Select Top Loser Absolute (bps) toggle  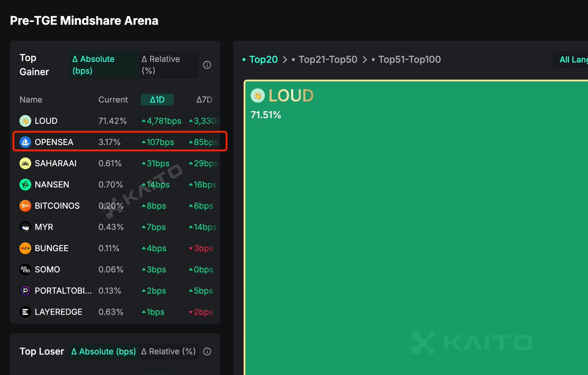(103, 351)
